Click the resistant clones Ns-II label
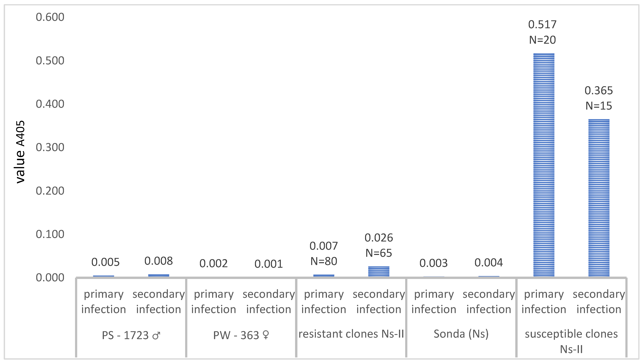644x364 pixels. point(351,334)
